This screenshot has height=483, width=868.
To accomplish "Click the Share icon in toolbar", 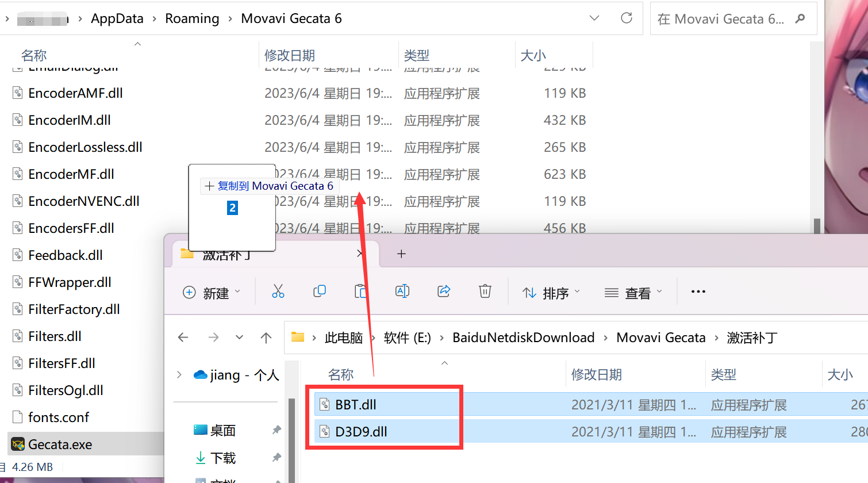I will click(x=444, y=292).
